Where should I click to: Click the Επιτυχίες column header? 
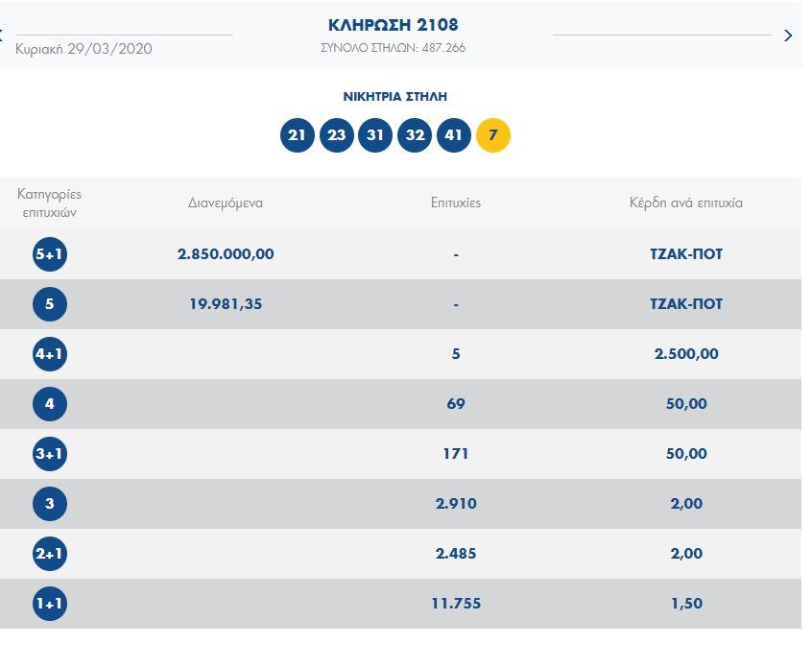point(456,203)
